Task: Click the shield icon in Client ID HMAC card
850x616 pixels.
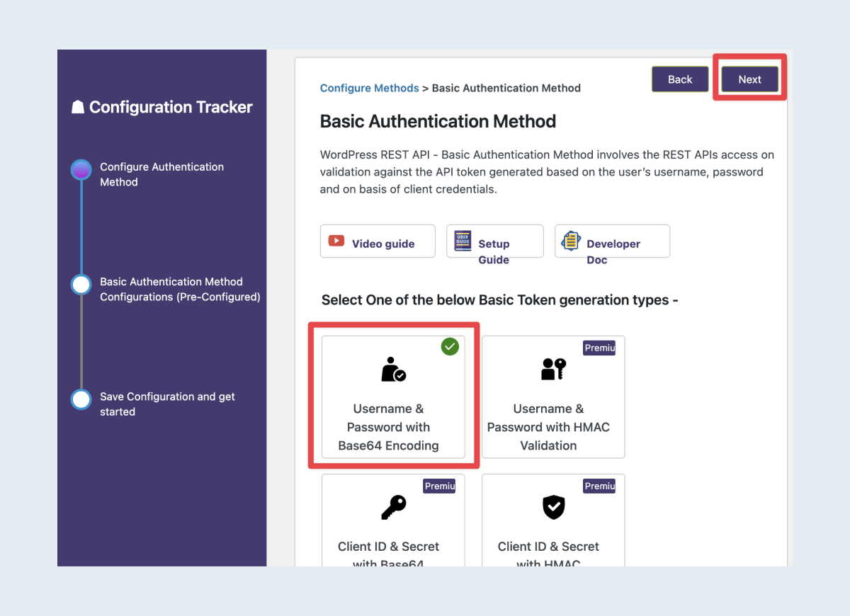Action: click(553, 507)
